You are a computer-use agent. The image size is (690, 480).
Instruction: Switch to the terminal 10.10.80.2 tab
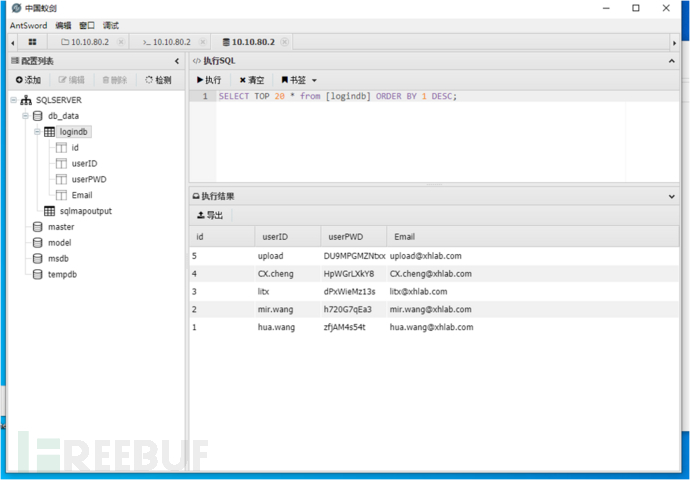point(166,42)
